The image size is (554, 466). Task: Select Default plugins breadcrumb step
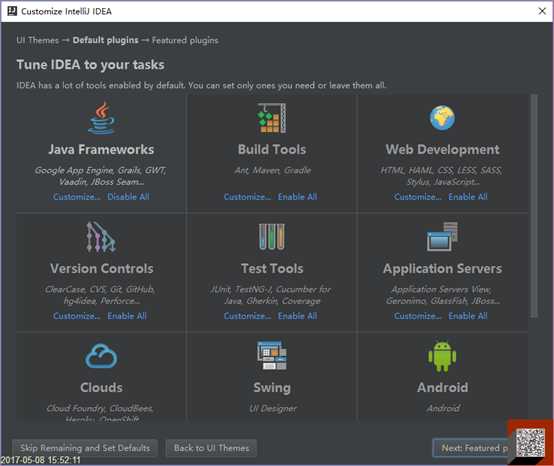click(105, 40)
